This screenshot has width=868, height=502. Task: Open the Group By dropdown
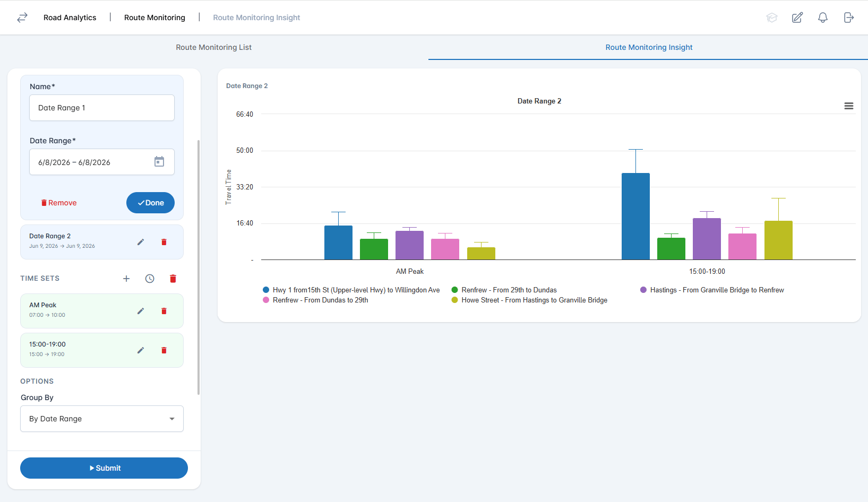102,419
